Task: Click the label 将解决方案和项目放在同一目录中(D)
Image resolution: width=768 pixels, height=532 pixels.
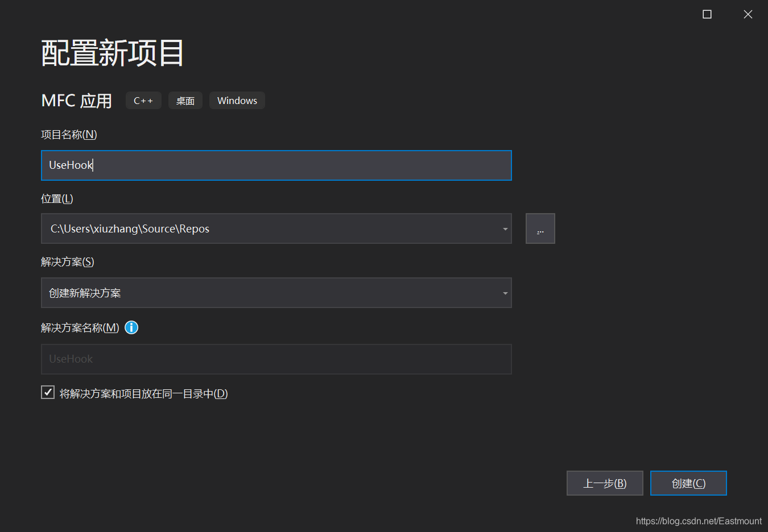Action: [x=143, y=394]
